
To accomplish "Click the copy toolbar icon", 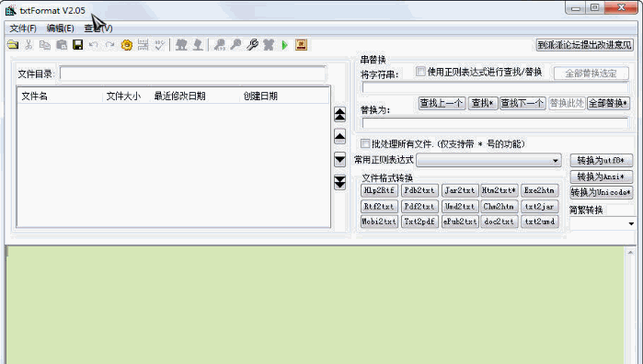I will pos(45,45).
